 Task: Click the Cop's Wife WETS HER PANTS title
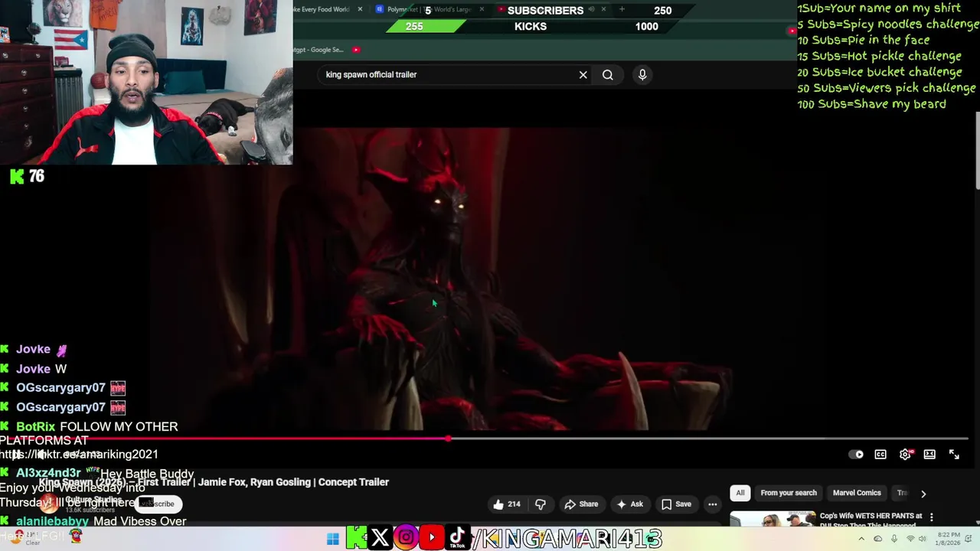click(x=871, y=520)
